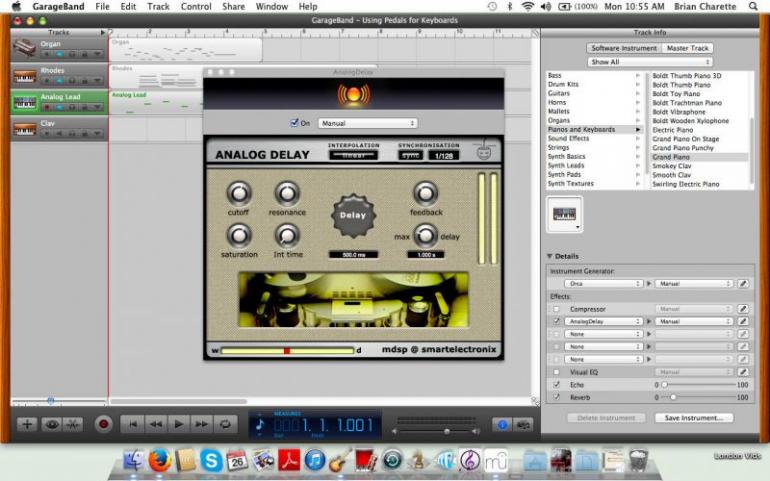Viewport: 770px width, 481px height.
Task: Open the track editor scissors button
Action: (x=73, y=424)
